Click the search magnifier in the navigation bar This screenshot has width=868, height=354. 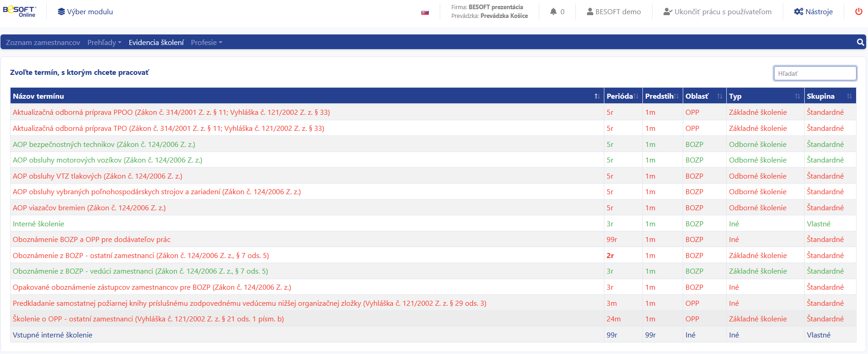[860, 42]
